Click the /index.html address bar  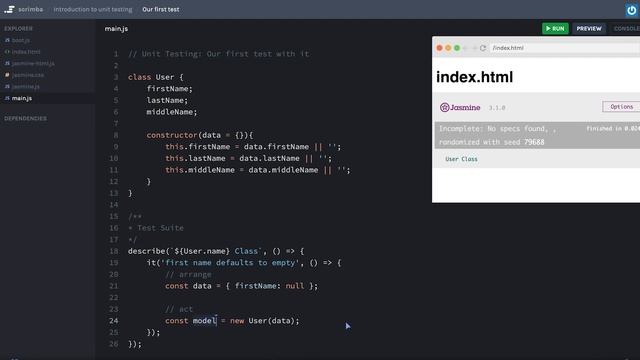[564, 48]
